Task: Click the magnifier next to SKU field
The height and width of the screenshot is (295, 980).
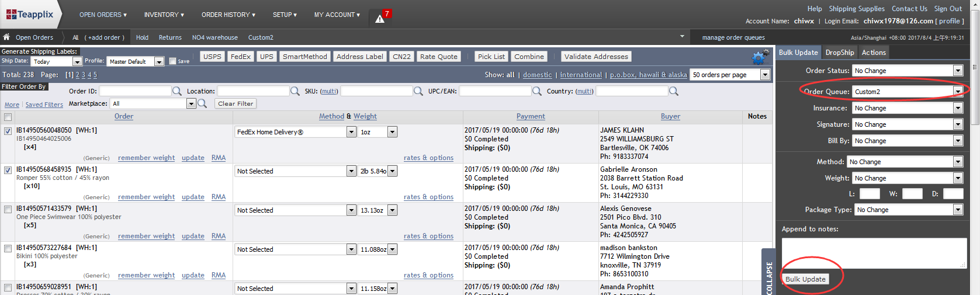Action: click(418, 91)
